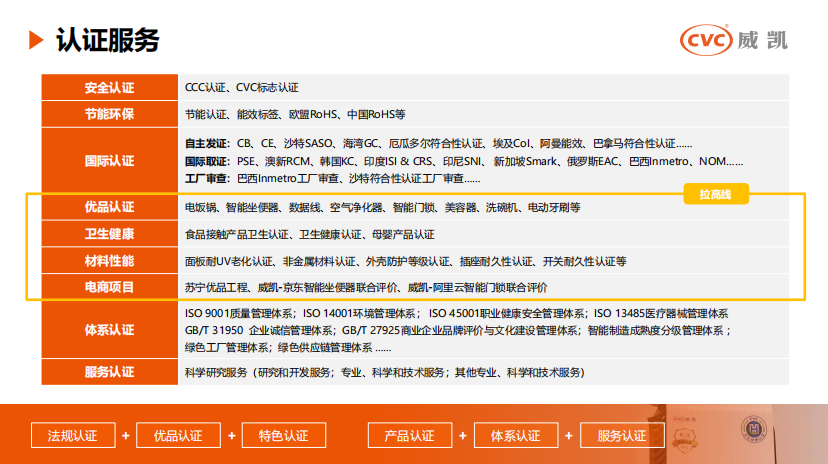828x464 pixels.
Task: Click the line starting 科学研究服务
Action: 385,373
